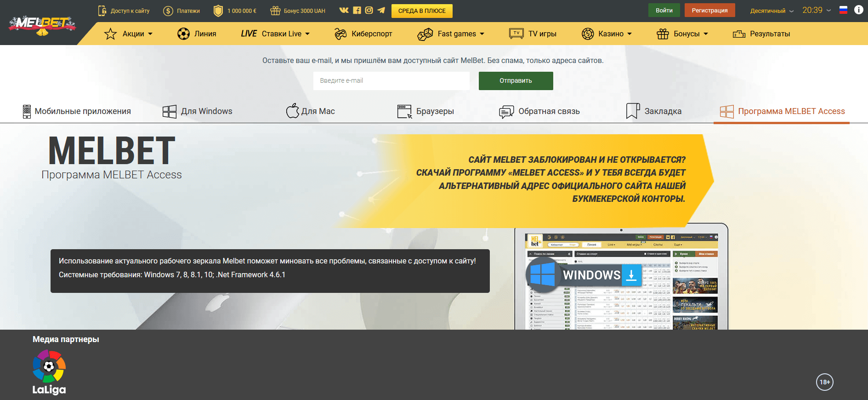Click the 1 000 000 € link text
This screenshot has height=400, width=868.
pyautogui.click(x=242, y=11)
